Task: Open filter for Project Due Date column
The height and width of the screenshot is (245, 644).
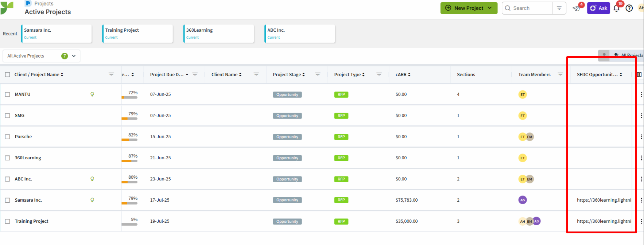Action: pos(195,74)
